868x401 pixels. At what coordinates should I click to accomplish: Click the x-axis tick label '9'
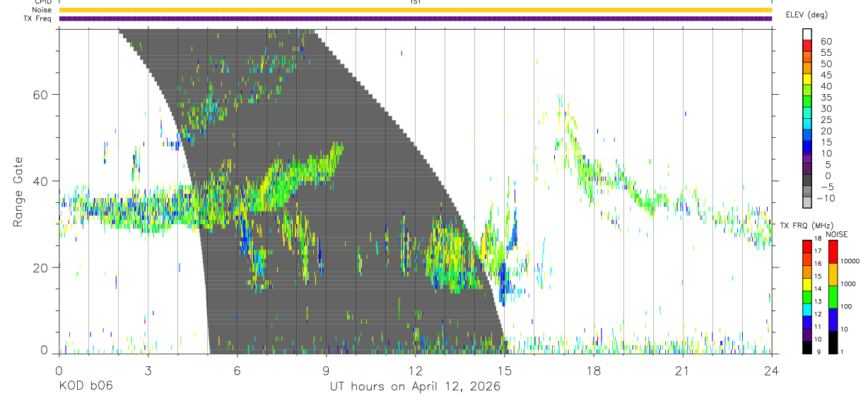tap(326, 370)
